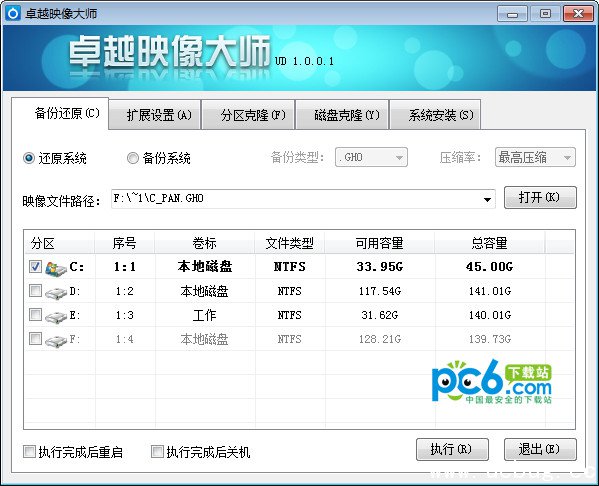Click the pc6.com watermark logo

click(492, 381)
